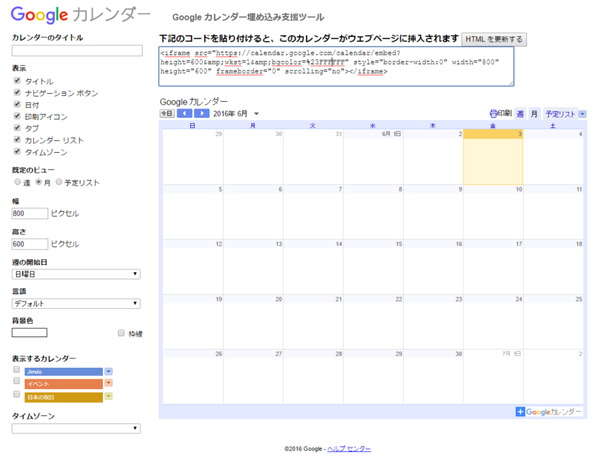Click the 幅 width field showing 800
The image size is (602, 457).
(30, 214)
